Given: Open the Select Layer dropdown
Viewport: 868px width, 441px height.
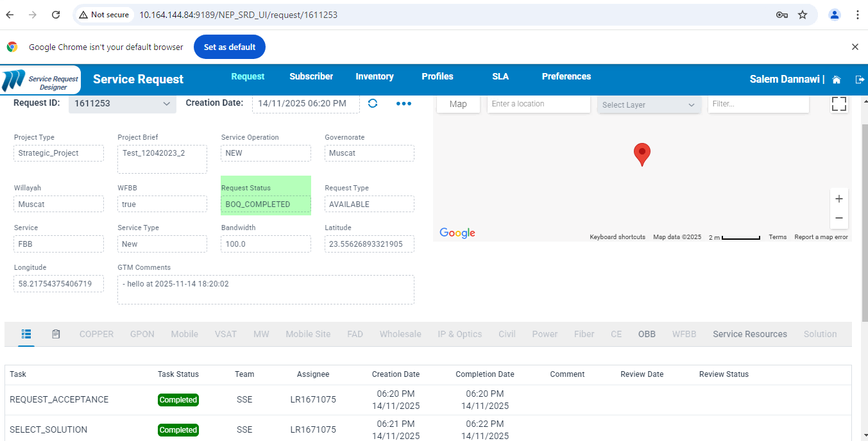Looking at the screenshot, I should click(648, 104).
